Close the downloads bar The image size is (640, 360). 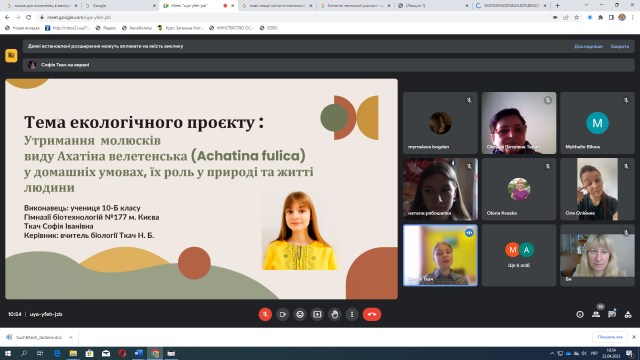click(x=633, y=337)
